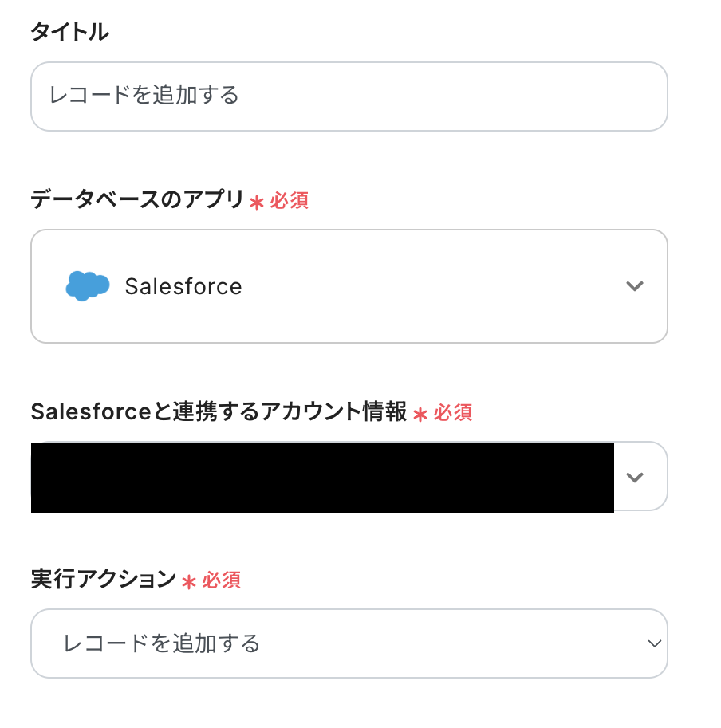Click the red asterisk beside データベースのアプリ

pyautogui.click(x=256, y=202)
